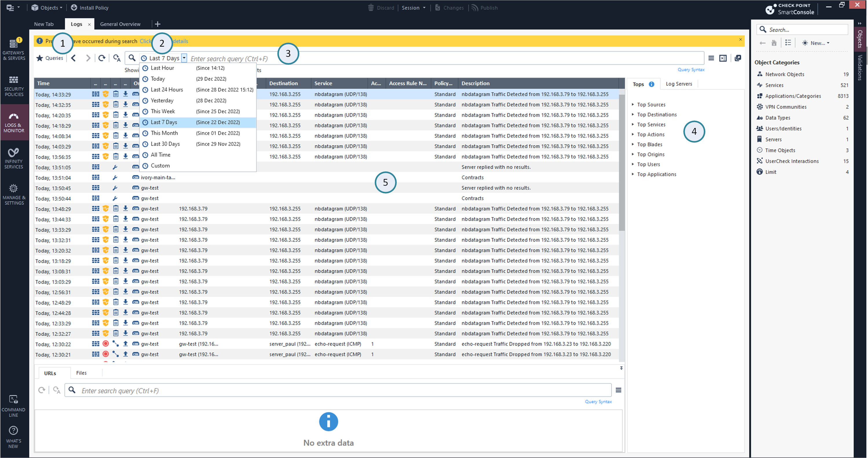Add a new tab with plus icon
This screenshot has height=458, width=868.
(157, 24)
